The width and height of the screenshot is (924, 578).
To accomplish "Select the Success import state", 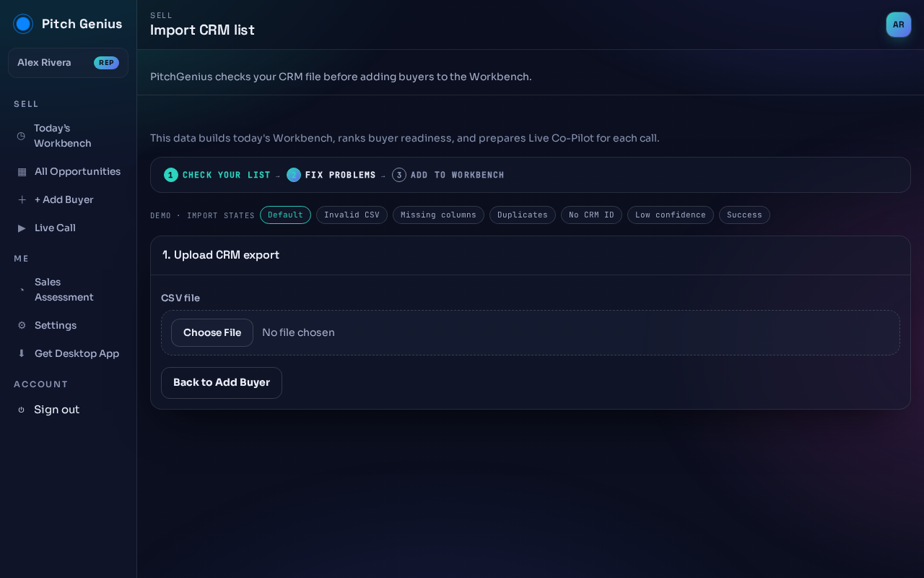I will (744, 215).
